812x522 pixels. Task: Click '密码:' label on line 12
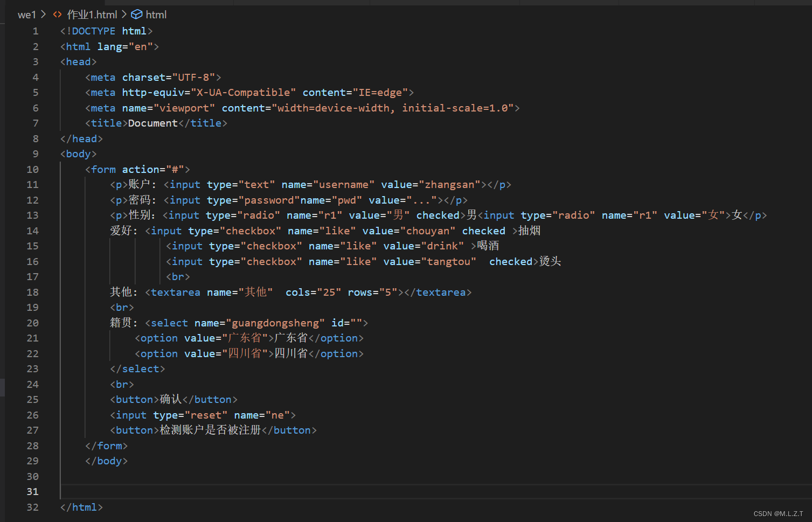(x=142, y=200)
